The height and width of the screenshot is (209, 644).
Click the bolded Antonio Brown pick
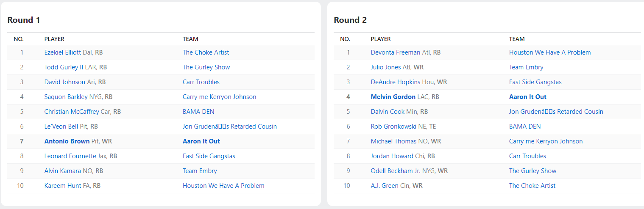point(67,141)
